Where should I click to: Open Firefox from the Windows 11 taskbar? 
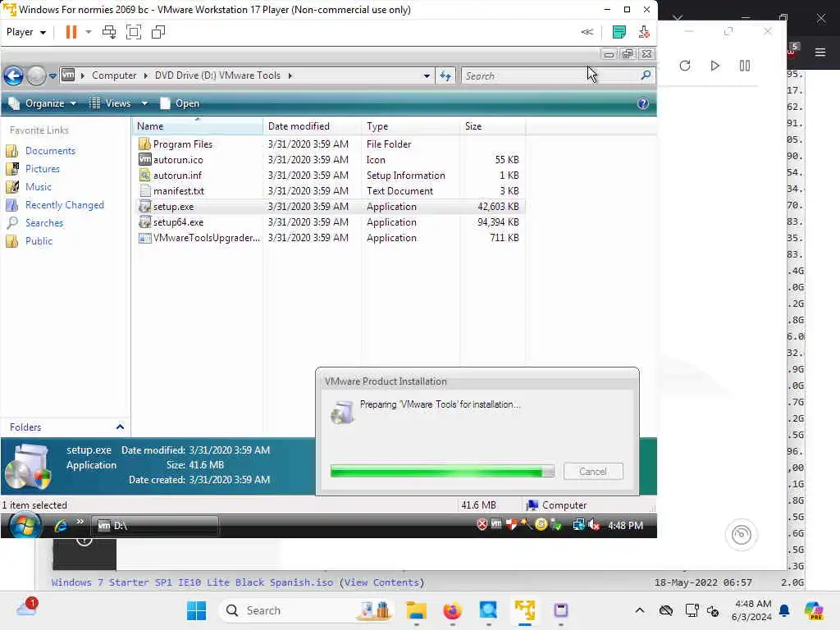click(x=452, y=610)
